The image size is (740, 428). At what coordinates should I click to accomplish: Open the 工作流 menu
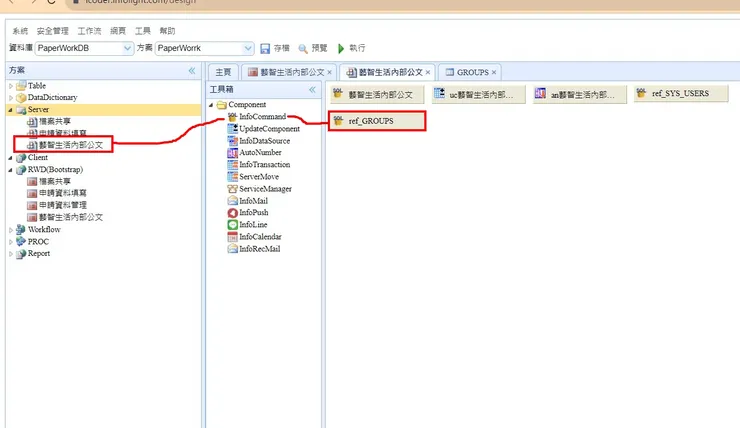pyautogui.click(x=89, y=31)
